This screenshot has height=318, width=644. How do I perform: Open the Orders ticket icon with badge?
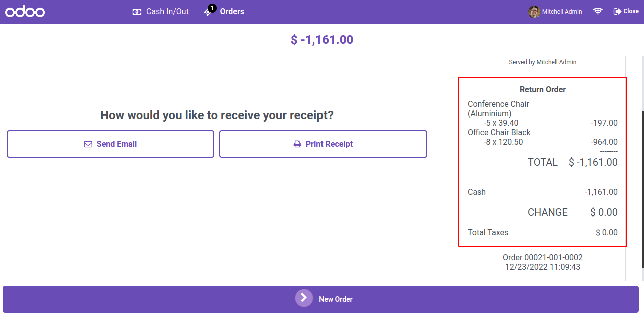pyautogui.click(x=209, y=11)
